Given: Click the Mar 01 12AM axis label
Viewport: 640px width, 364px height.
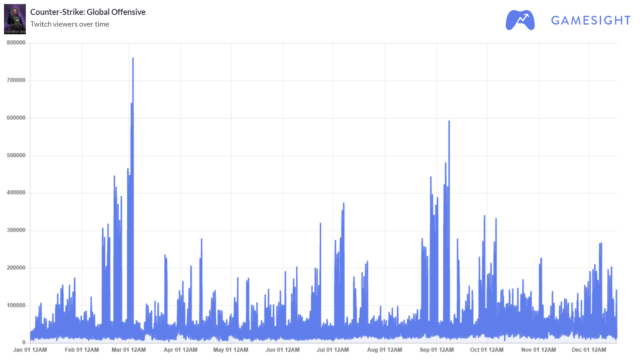Looking at the screenshot, I should pyautogui.click(x=129, y=350).
